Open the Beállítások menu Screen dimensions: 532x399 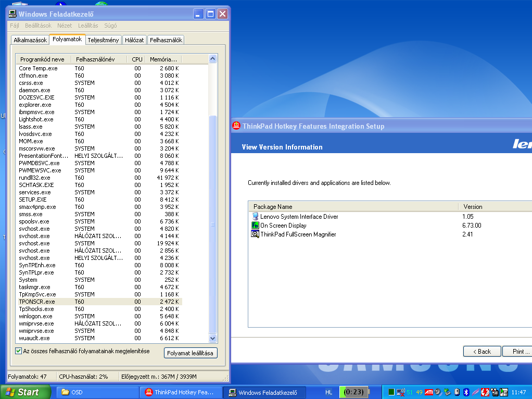pos(38,26)
